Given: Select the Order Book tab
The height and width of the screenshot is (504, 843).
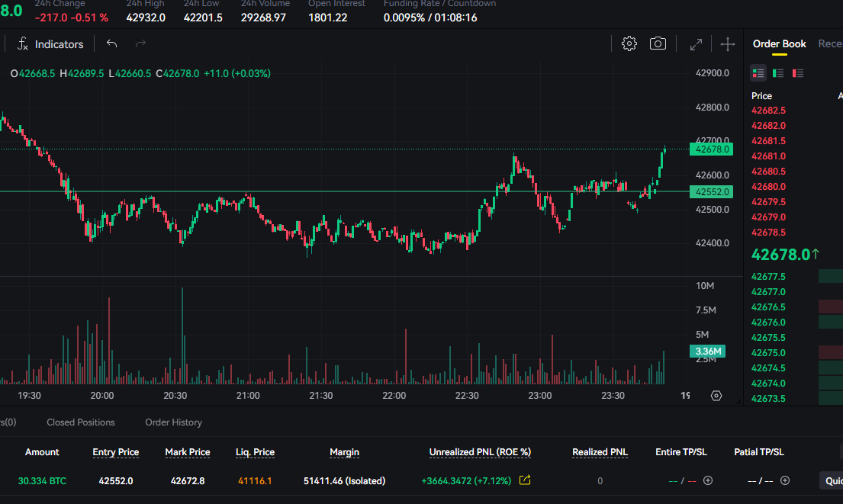Looking at the screenshot, I should (x=779, y=44).
